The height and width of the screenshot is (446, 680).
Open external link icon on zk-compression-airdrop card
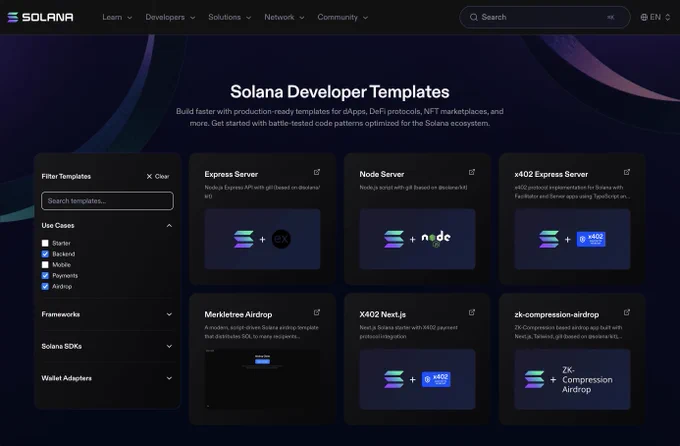pos(627,312)
